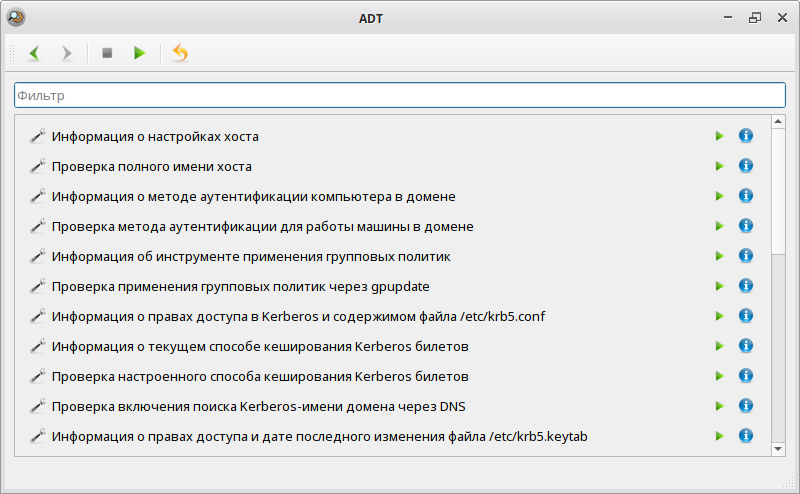Viewport: 800px width, 494px height.
Task: Run the gpupdate group policy check
Action: [719, 286]
